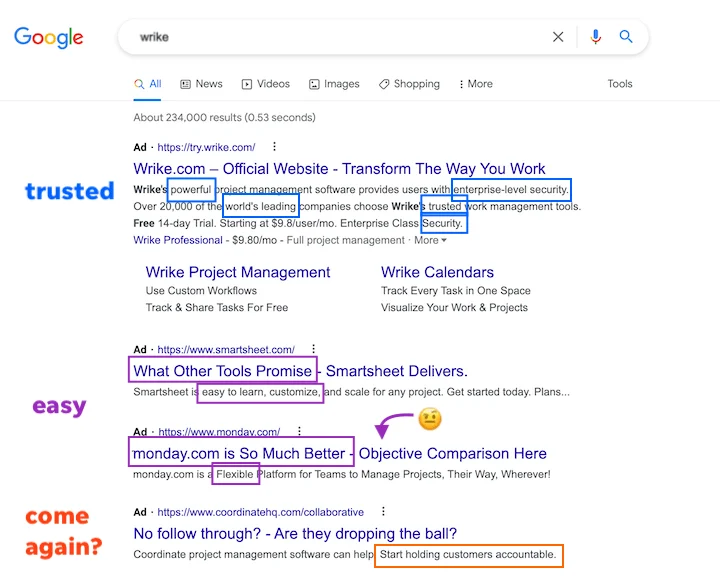Open the Wrike Project Management sitelink
This screenshot has width=720, height=581.
237,272
